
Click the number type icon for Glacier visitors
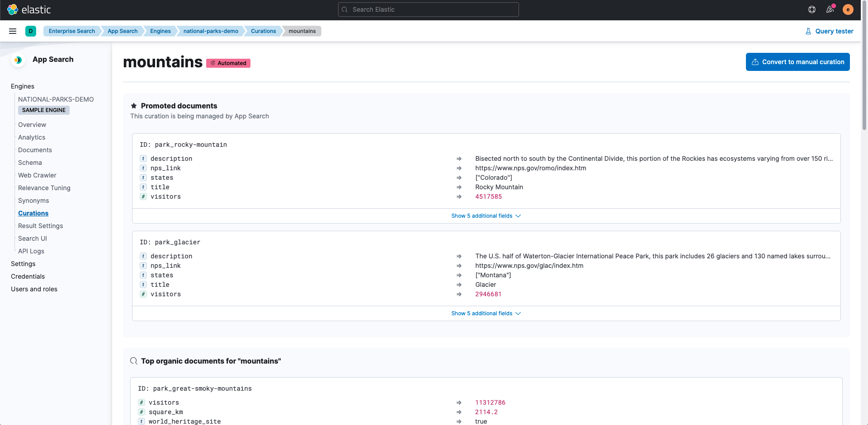point(143,294)
